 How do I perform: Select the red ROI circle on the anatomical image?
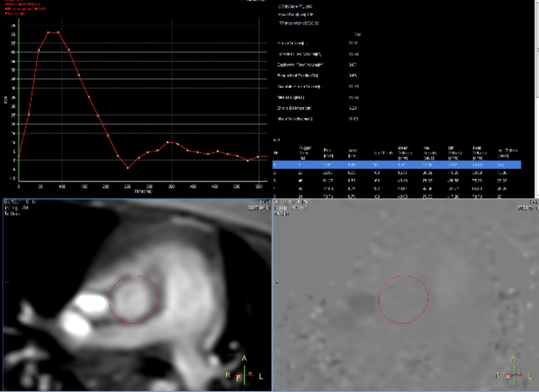(134, 300)
